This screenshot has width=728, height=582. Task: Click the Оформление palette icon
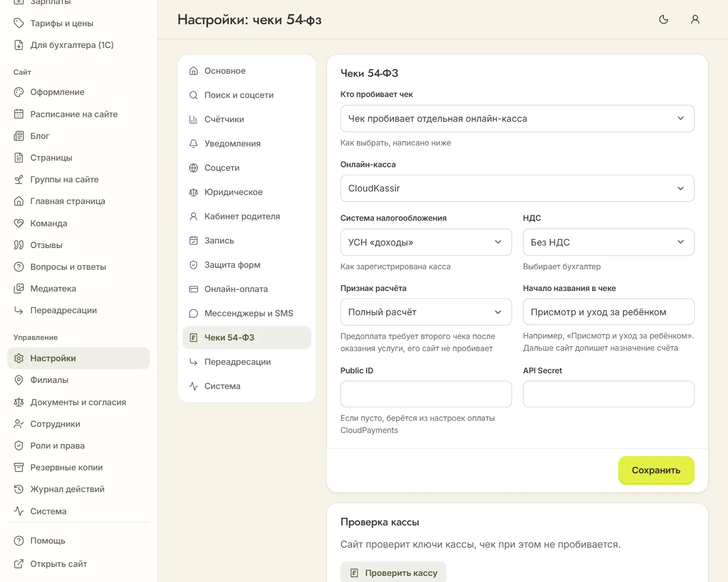click(x=19, y=92)
